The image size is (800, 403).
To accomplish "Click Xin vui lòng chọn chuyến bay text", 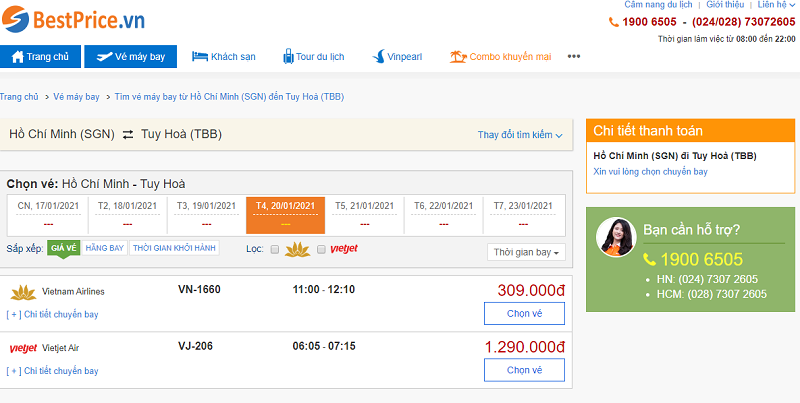I will 651,172.
